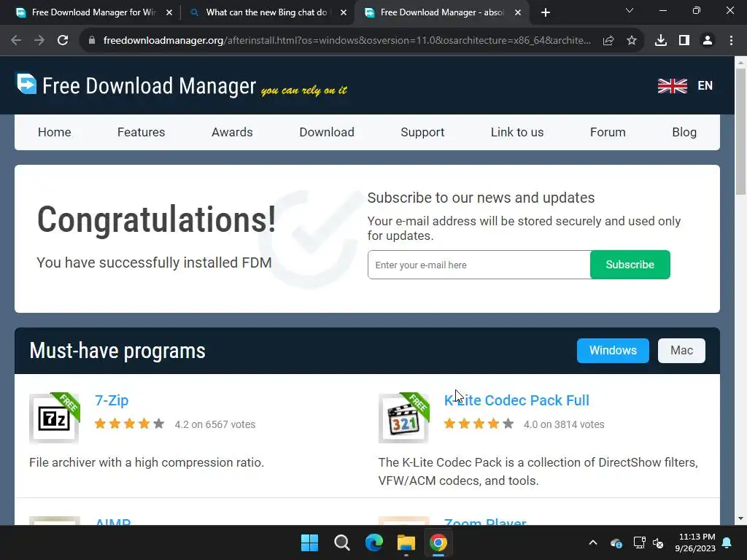The image size is (747, 560).
Task: Open the Features menu item
Action: point(141,133)
